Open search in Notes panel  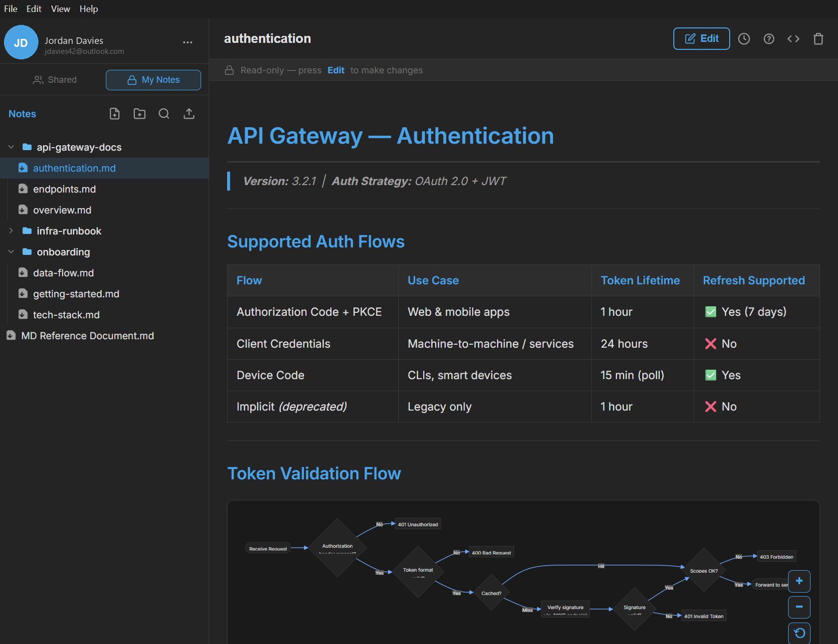[164, 114]
